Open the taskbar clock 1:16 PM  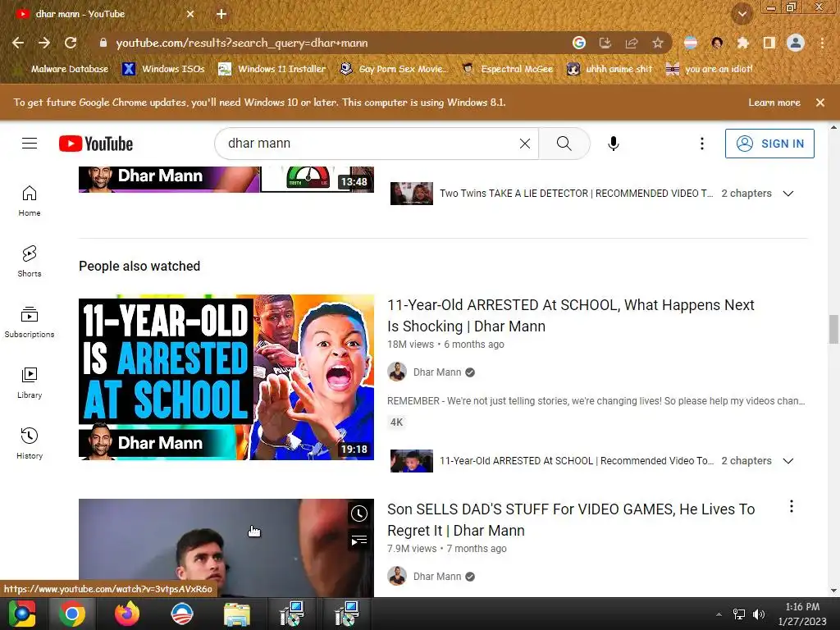(x=802, y=614)
